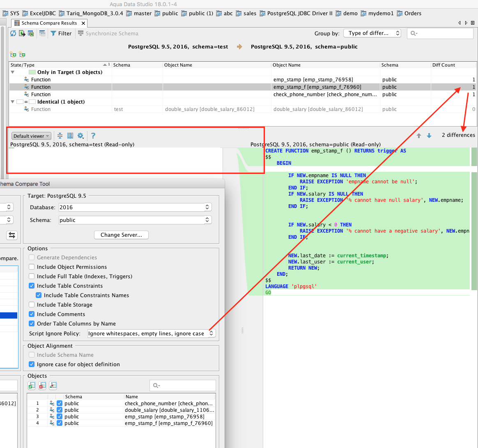Screen dimensions: 478x448
Task: Collapse the Only in Target group
Action: pyautogui.click(x=12, y=72)
